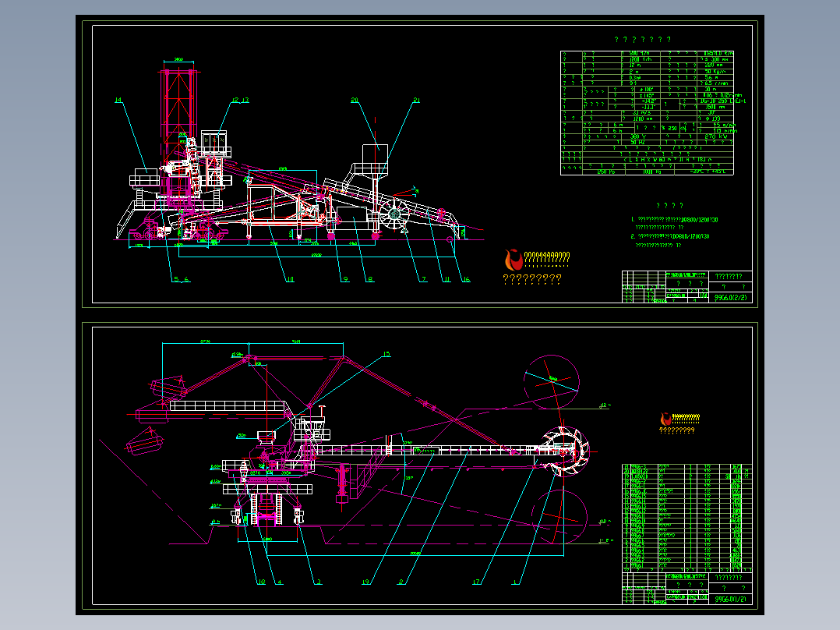Select the square hopper box in upper drawing
Screen dimensions: 840x630
[x=375, y=154]
